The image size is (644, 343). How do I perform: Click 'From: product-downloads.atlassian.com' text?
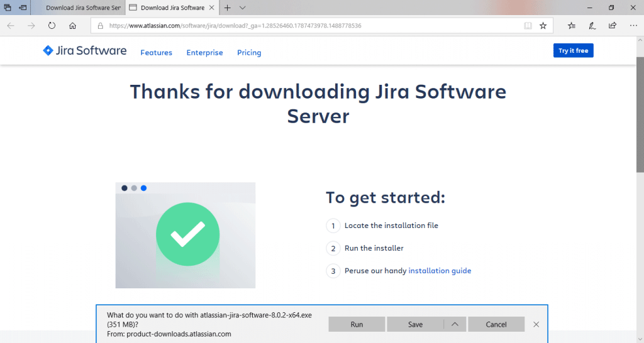tap(169, 334)
